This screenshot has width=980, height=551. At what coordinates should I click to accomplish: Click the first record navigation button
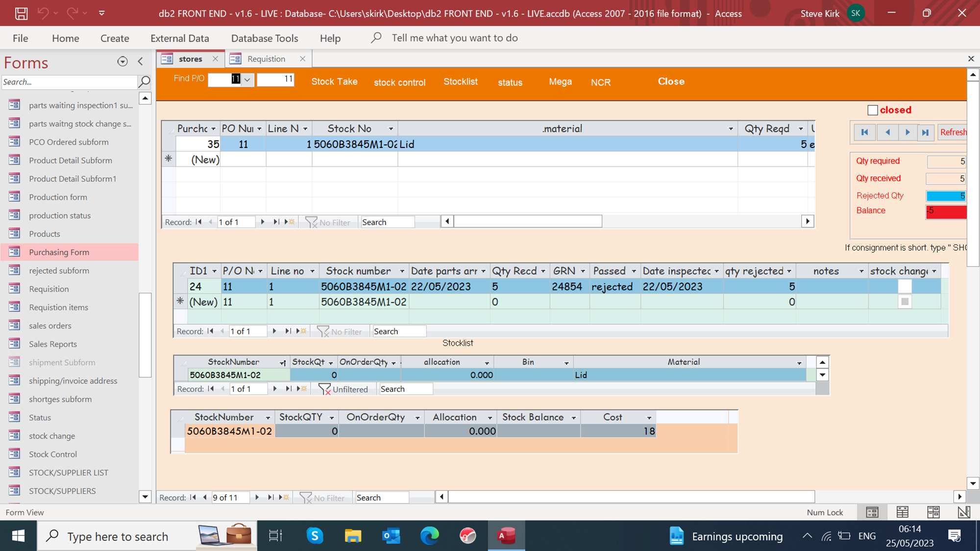[864, 132]
